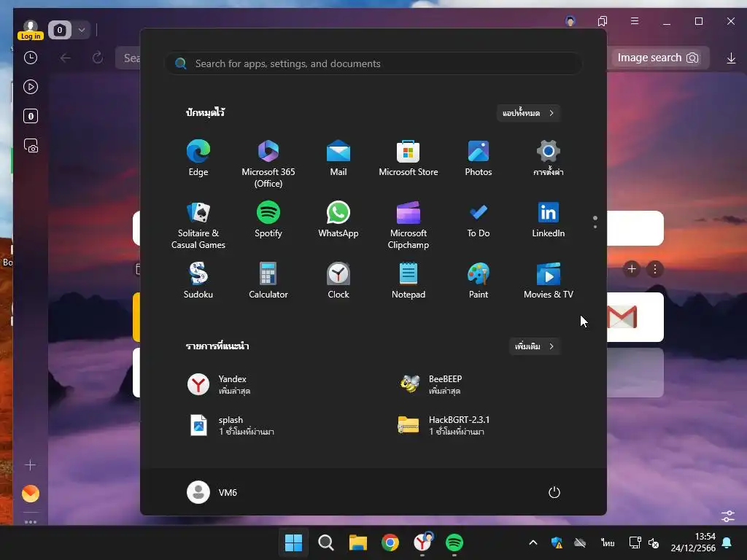The height and width of the screenshot is (560, 747).
Task: Open Microsoft Clipchamp
Action: (409, 225)
